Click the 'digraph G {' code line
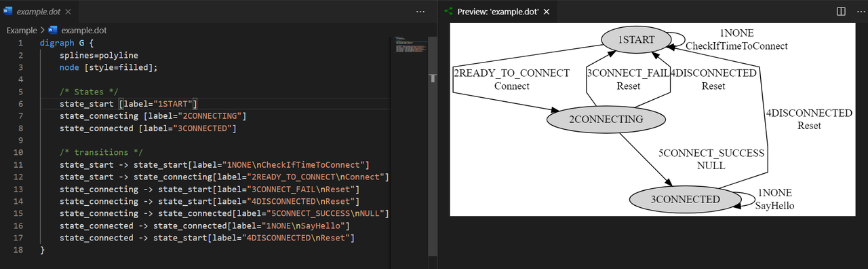The height and width of the screenshot is (269, 868). [x=66, y=43]
